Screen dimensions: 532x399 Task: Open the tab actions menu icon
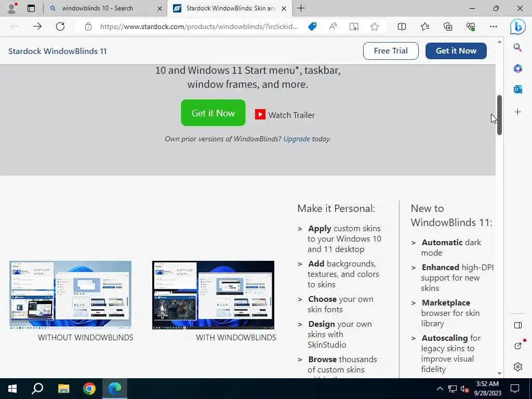[x=31, y=8]
